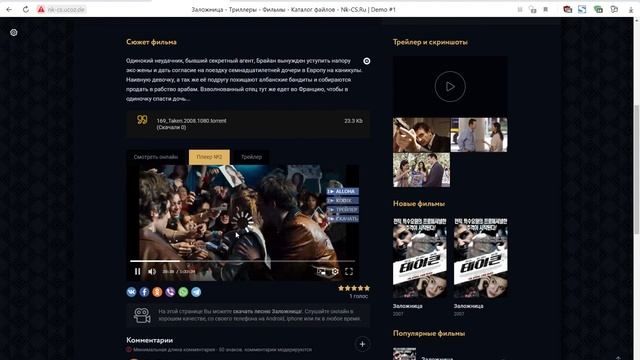Screen dimensions: 640x360
Task: Open the gear settings icon at page top-left
Action: (x=13, y=32)
